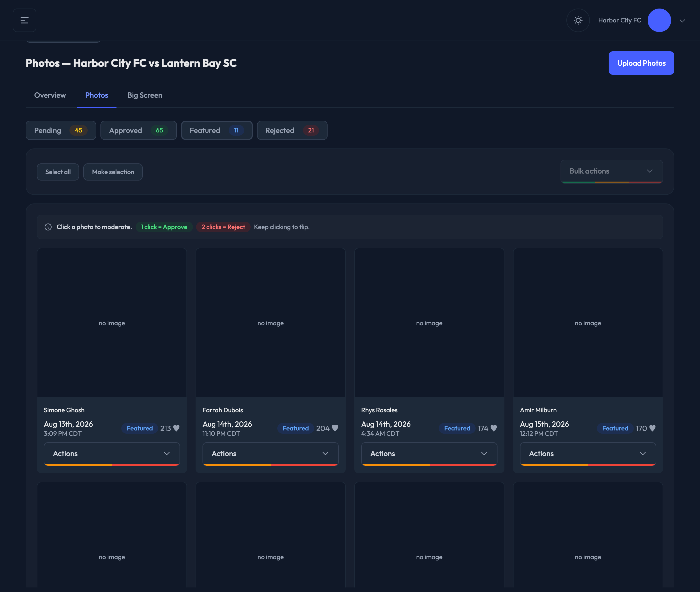The image size is (700, 592).
Task: Expand Actions dropdown for Simone Ghosh
Action: point(112,453)
